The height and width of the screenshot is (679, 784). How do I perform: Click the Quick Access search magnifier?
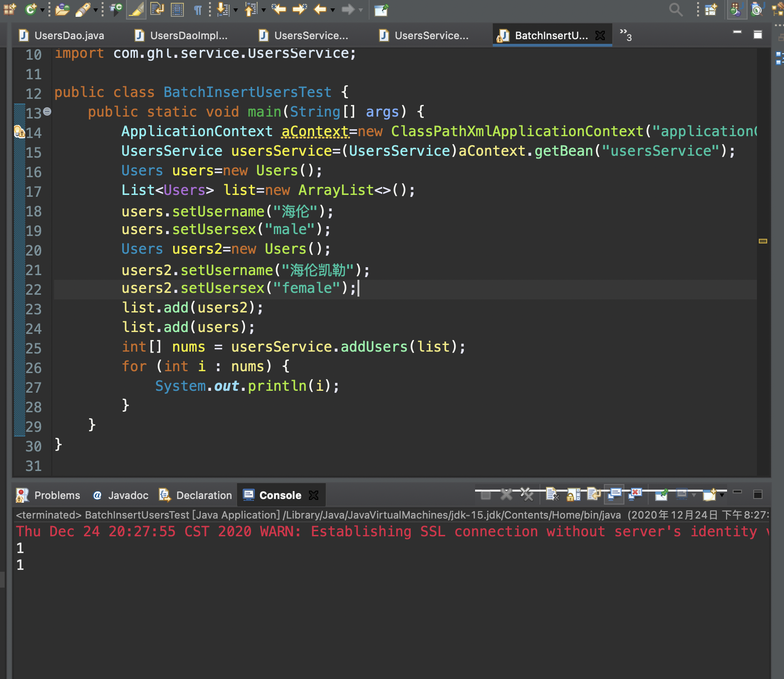676,9
